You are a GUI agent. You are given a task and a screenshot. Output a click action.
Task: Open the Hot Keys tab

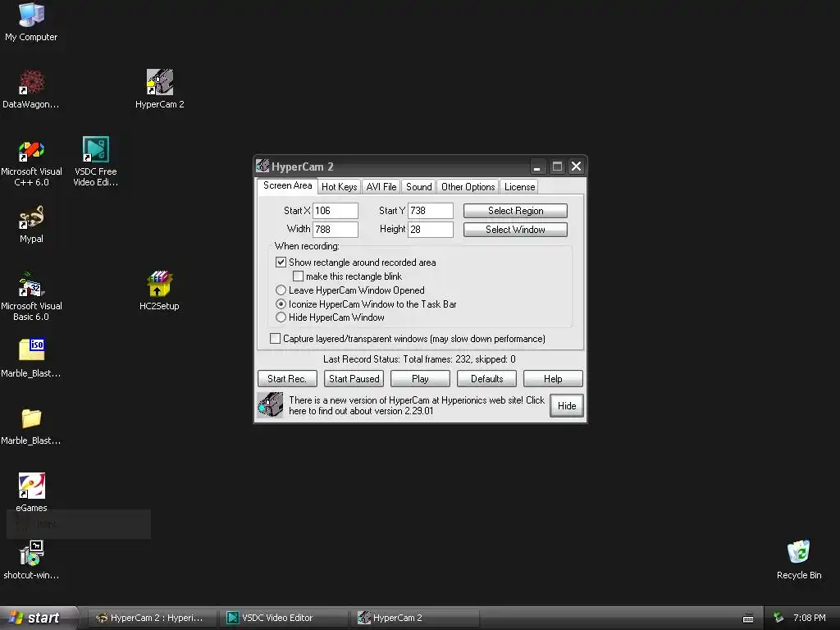pyautogui.click(x=339, y=186)
